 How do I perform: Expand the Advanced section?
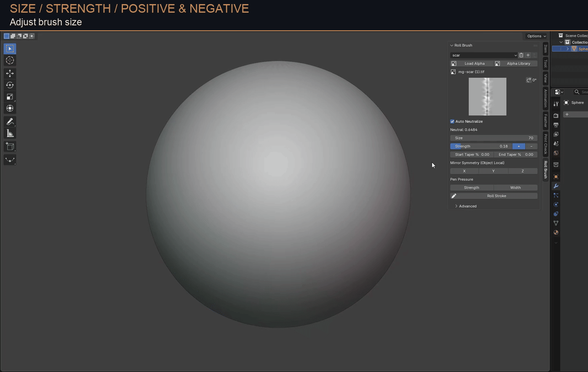click(x=466, y=206)
